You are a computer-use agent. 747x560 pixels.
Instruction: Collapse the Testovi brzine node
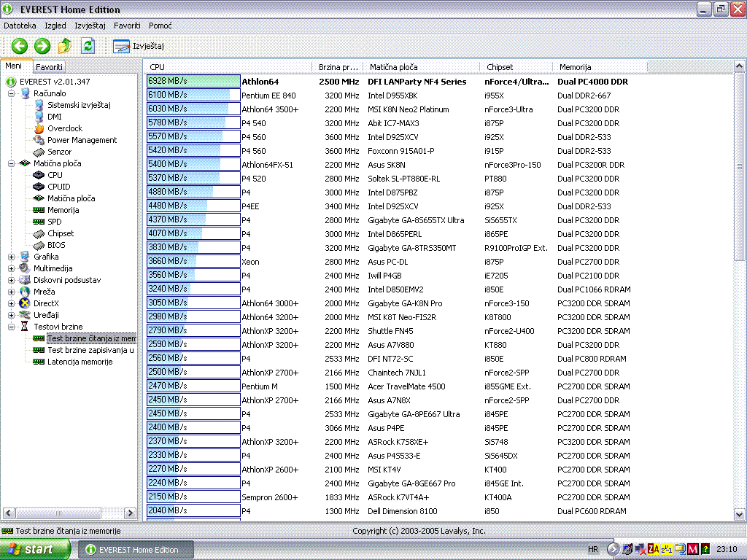click(12, 327)
